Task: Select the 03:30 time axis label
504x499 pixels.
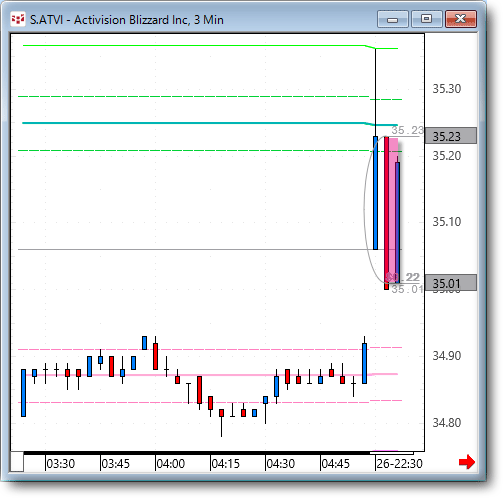Action: pyautogui.click(x=60, y=464)
